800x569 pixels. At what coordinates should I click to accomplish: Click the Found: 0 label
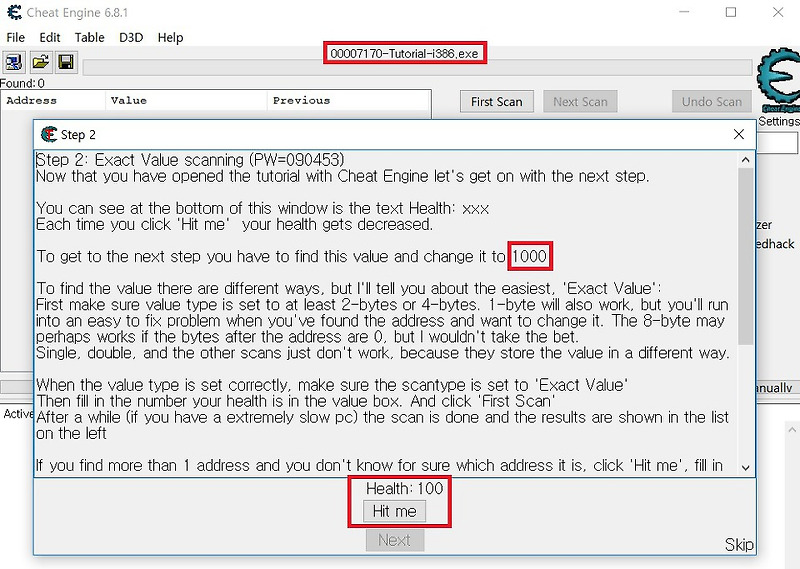coord(22,83)
